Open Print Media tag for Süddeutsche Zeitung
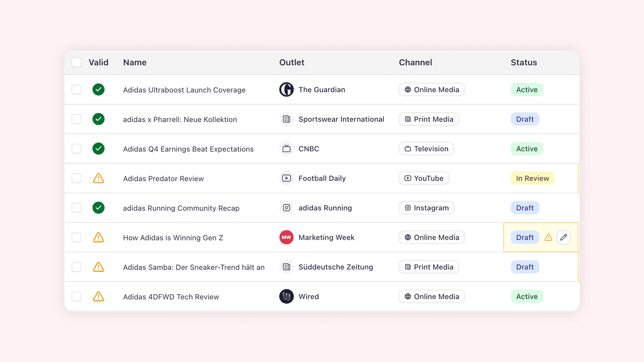Viewport: 644px width, 362px height. [x=429, y=267]
